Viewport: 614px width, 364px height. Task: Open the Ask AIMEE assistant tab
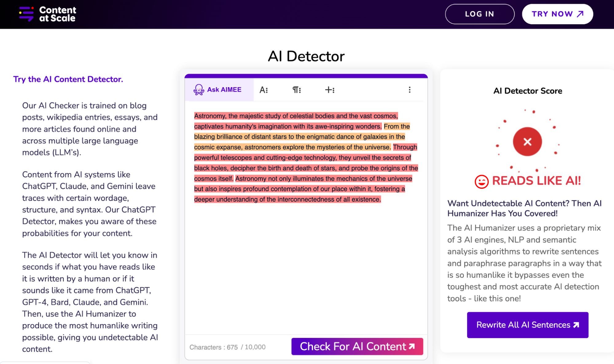(219, 90)
